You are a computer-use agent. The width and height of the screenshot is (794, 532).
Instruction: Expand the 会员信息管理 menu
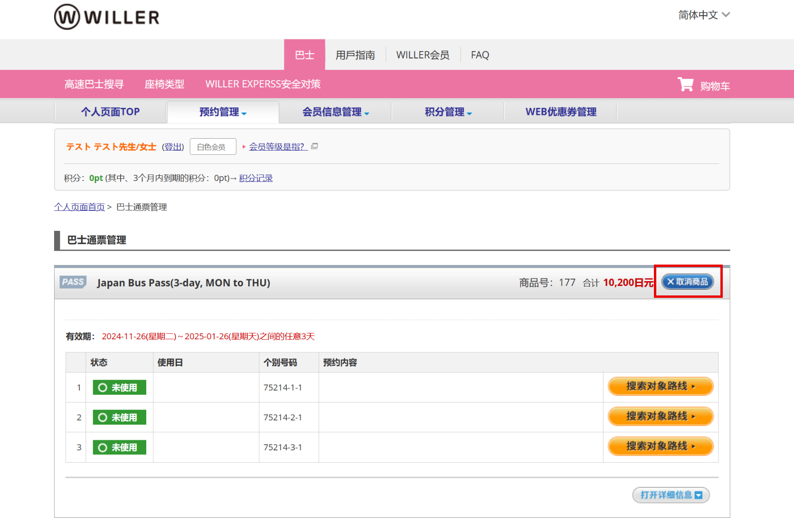click(335, 112)
